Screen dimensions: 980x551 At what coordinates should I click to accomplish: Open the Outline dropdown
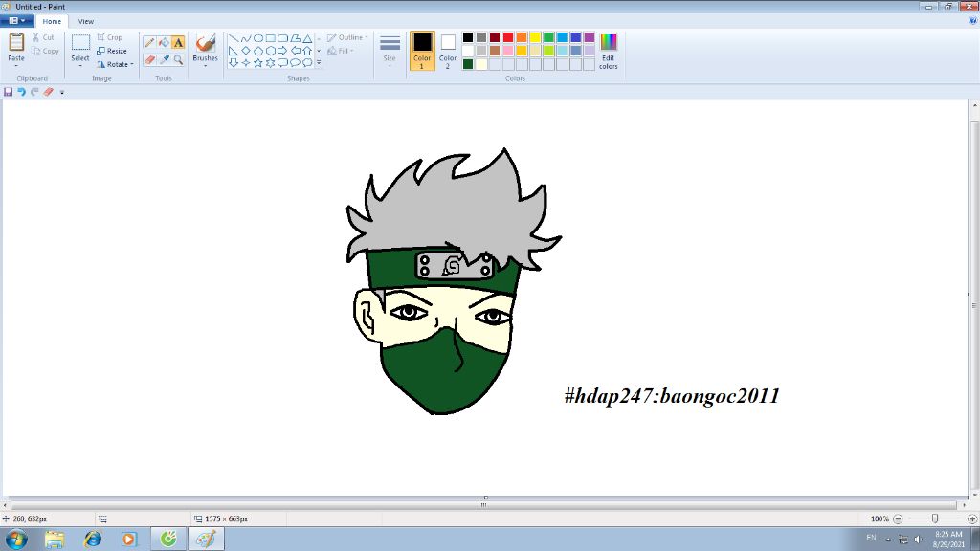click(x=347, y=37)
